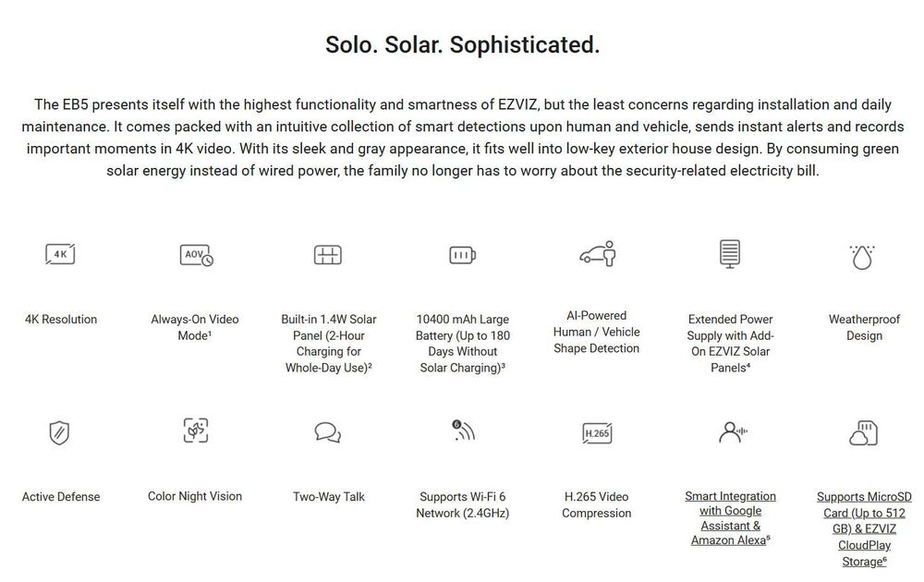
Task: Click the MicroSD cloud storage icon
Action: (863, 432)
